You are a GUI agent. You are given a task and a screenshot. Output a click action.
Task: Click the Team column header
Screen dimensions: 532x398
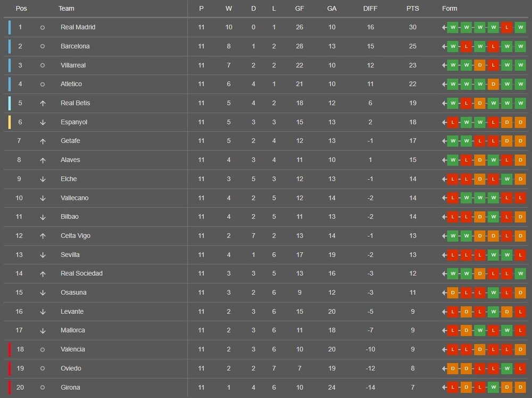[x=66, y=9]
